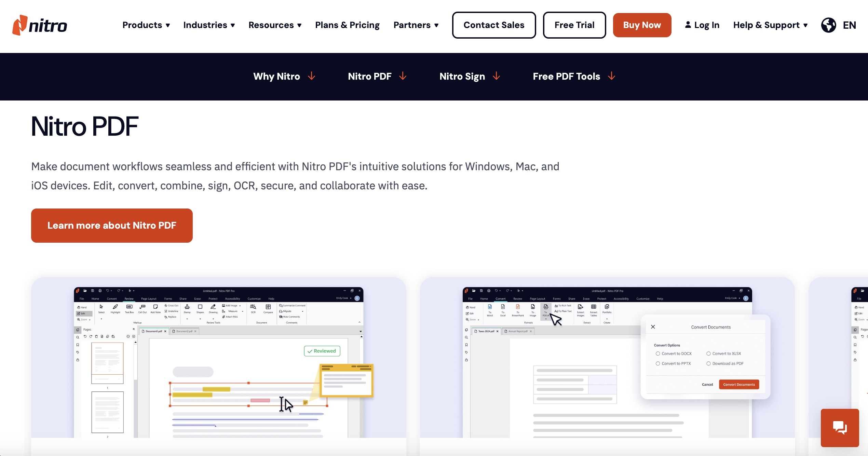Select page 2 thumbnail in Pages panel
868x456 pixels.
pyautogui.click(x=107, y=412)
